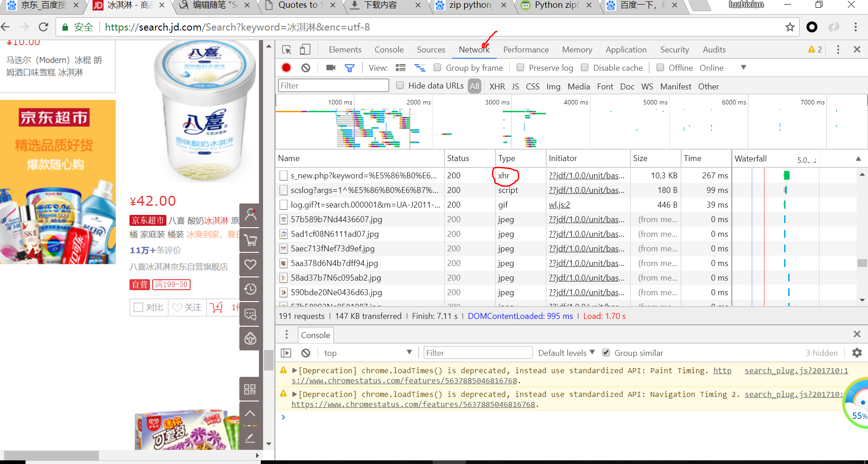Viewport: 868px width, 464px height.
Task: Expand second deprecation warning (Navigation Timing)
Action: pyautogui.click(x=294, y=394)
